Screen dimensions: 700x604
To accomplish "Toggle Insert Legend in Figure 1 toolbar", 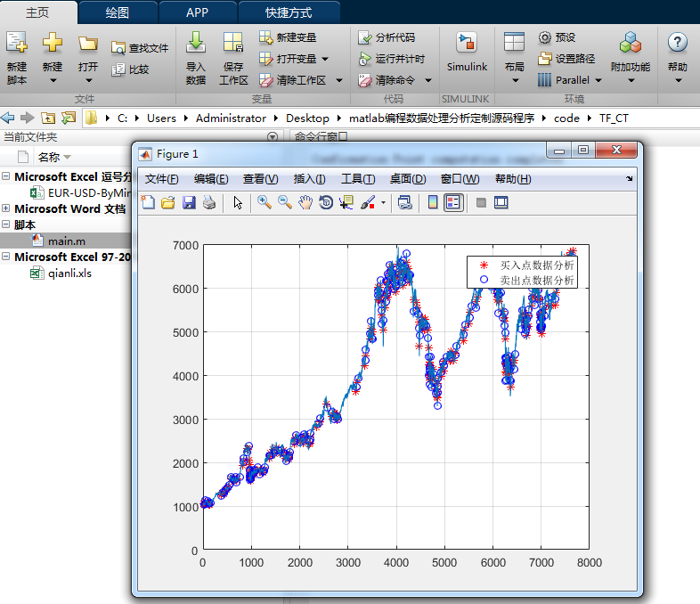I will (453, 203).
